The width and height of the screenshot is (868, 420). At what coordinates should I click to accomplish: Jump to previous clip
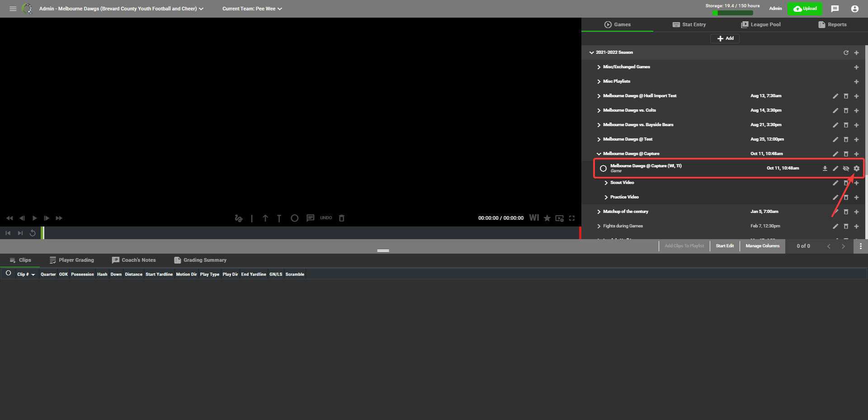8,233
